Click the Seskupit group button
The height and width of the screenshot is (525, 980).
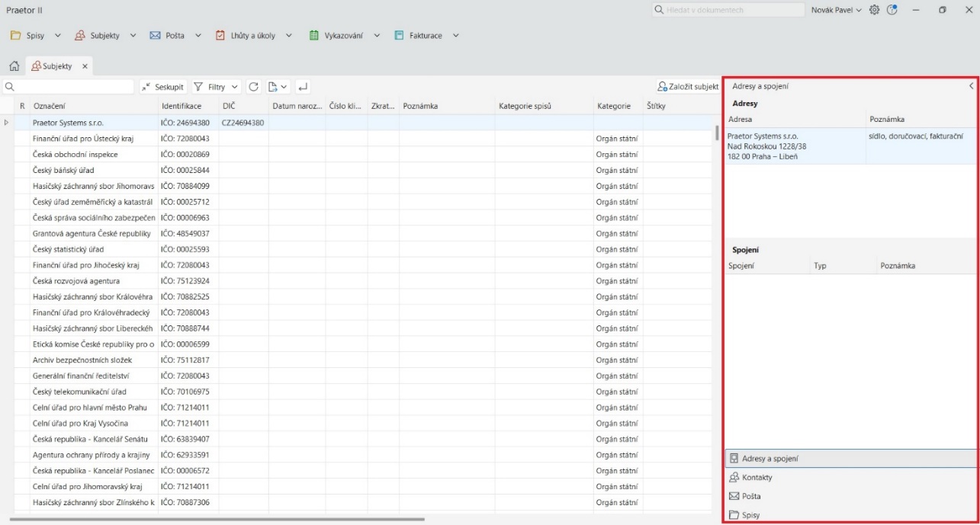pyautogui.click(x=162, y=87)
